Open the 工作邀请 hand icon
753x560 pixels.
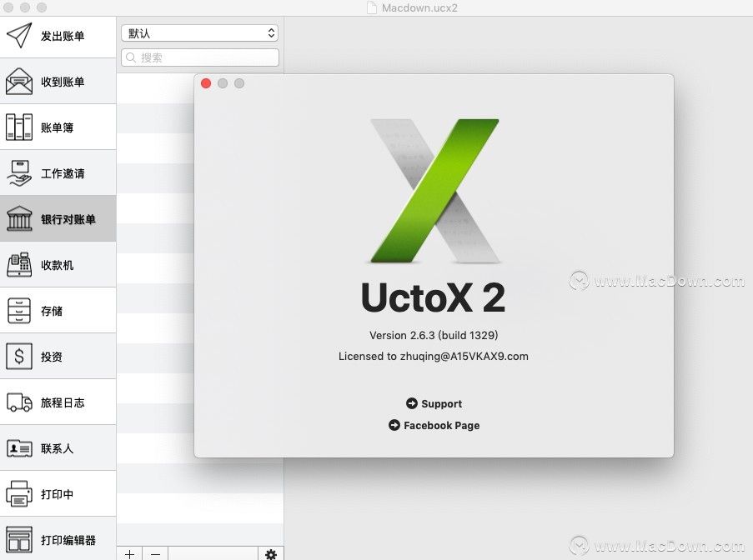point(19,173)
